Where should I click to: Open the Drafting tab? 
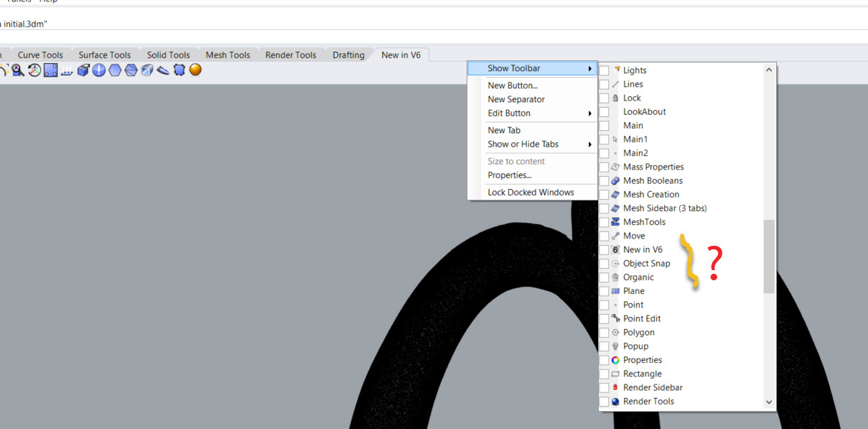coord(348,55)
